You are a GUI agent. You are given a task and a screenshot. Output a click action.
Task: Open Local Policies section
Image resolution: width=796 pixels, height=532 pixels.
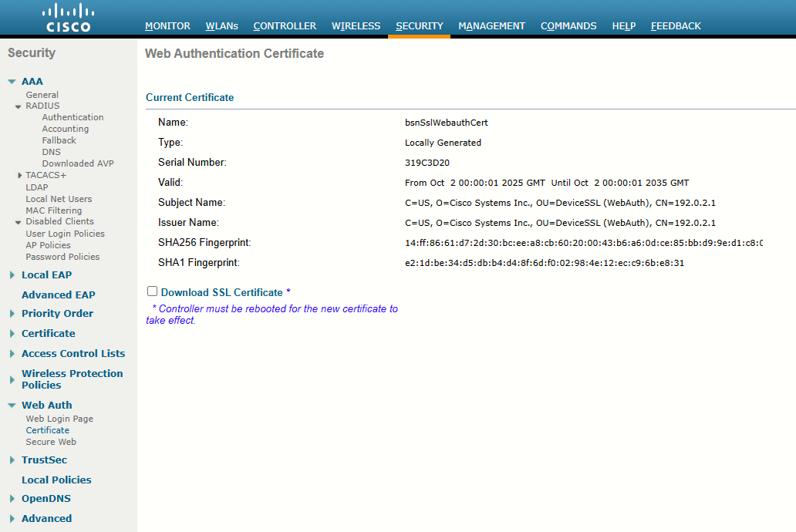[x=56, y=480]
